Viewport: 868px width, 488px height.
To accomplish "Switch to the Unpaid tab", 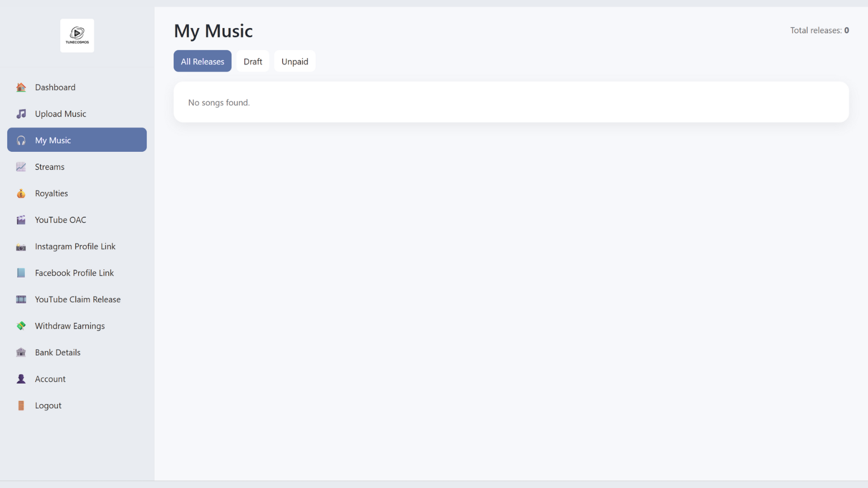I will pyautogui.click(x=295, y=61).
